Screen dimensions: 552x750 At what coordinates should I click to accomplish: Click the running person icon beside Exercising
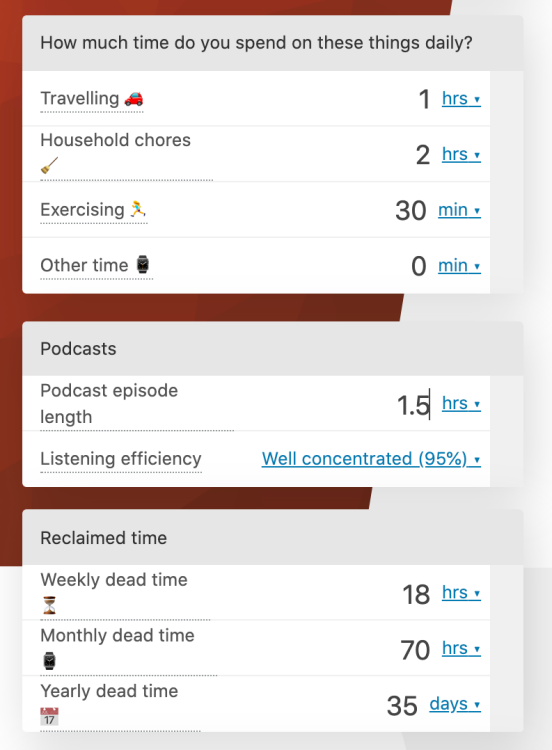(x=138, y=209)
